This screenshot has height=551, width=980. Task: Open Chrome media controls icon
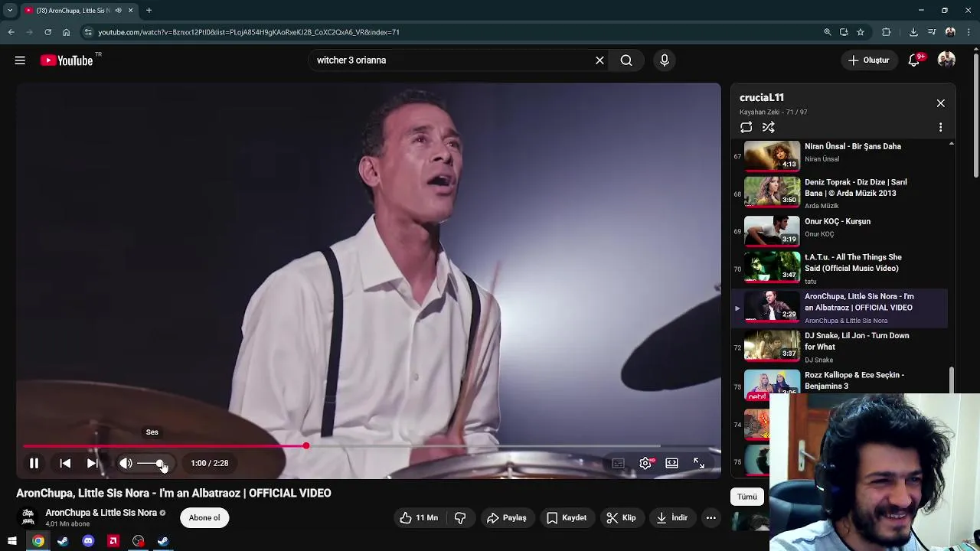tap(932, 32)
